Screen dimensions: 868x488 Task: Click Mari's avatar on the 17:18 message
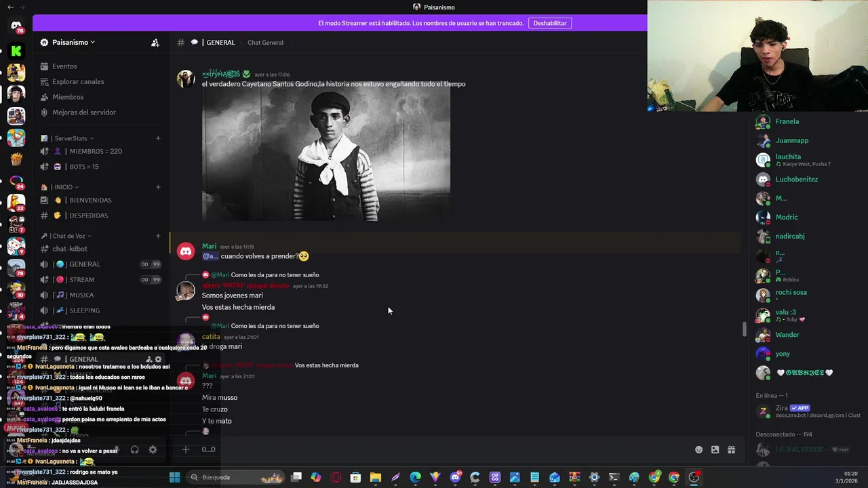coord(186,251)
